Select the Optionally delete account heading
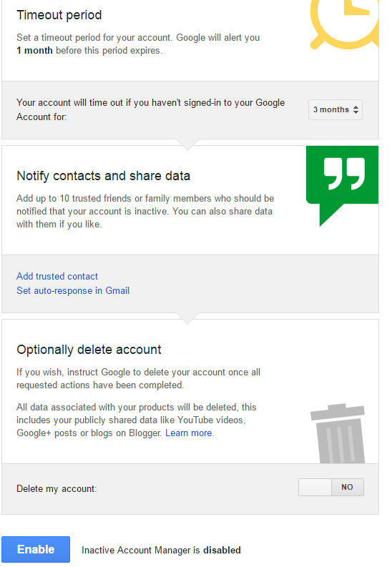 pyautogui.click(x=89, y=350)
